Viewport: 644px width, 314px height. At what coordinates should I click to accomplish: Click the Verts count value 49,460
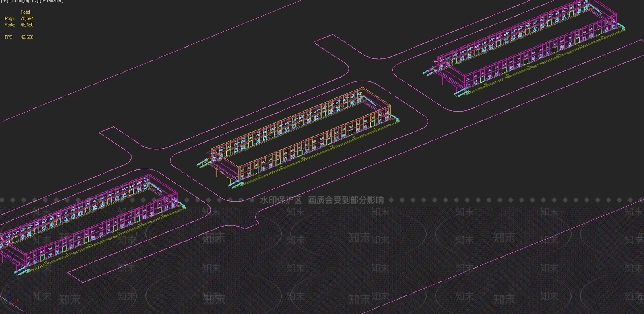click(x=27, y=25)
